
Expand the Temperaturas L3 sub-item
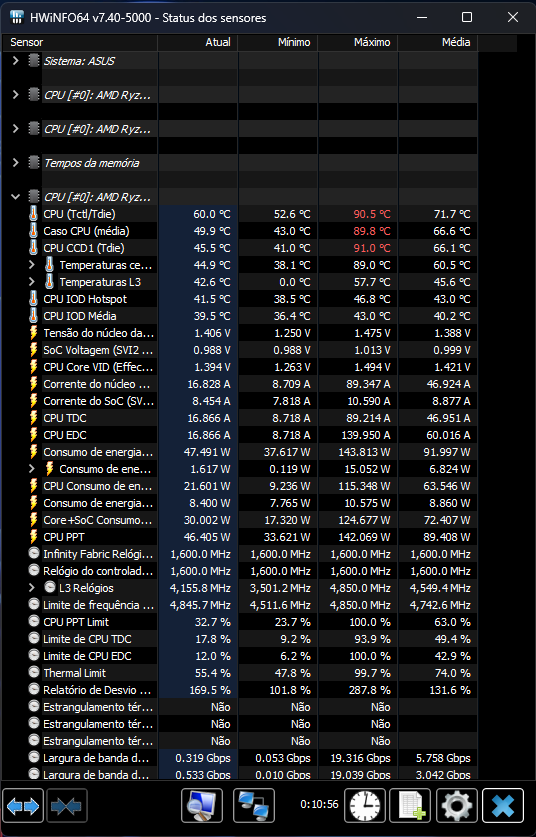coord(31,282)
